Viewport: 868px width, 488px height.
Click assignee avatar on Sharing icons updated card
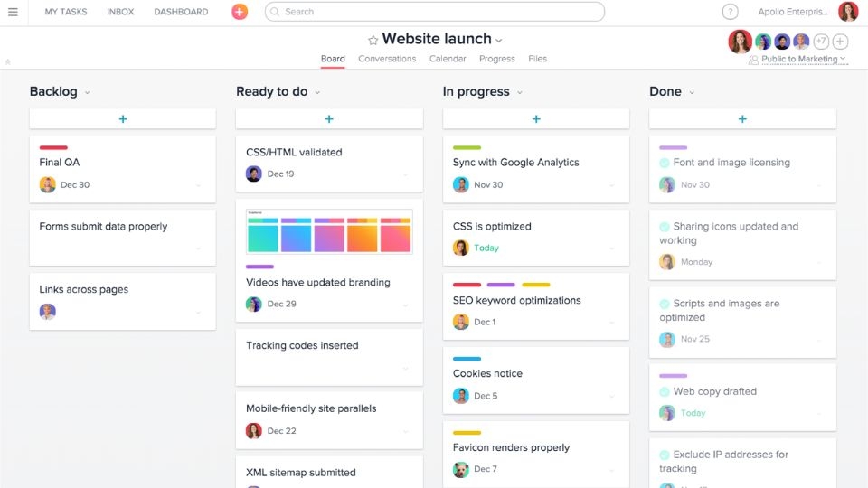coord(667,262)
